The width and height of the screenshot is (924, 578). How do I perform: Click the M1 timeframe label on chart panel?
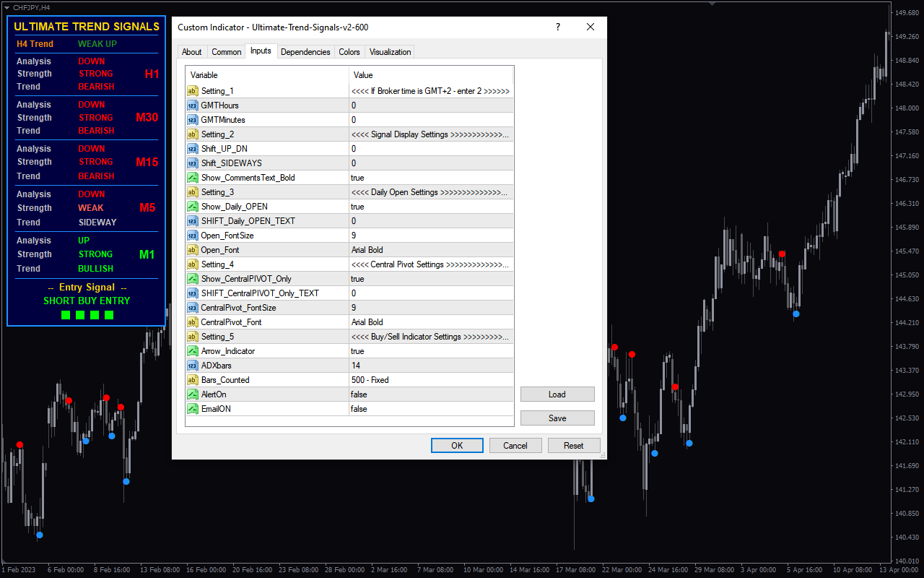(147, 254)
